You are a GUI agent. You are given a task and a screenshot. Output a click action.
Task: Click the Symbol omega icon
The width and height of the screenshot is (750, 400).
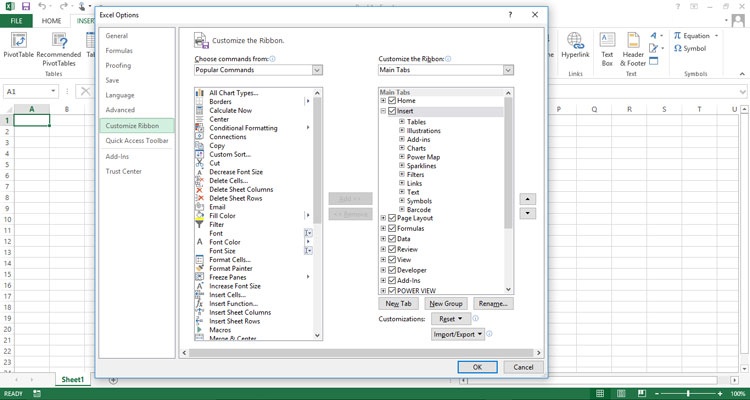tap(678, 48)
